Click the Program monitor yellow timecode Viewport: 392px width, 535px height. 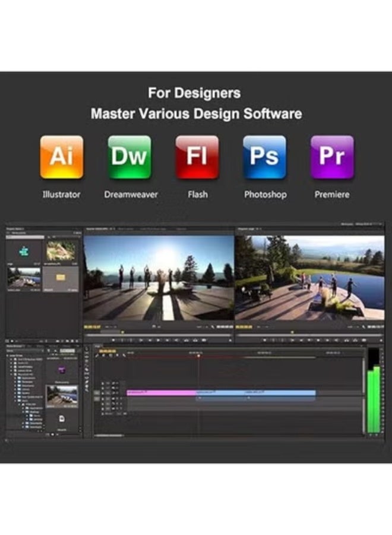tap(244, 326)
